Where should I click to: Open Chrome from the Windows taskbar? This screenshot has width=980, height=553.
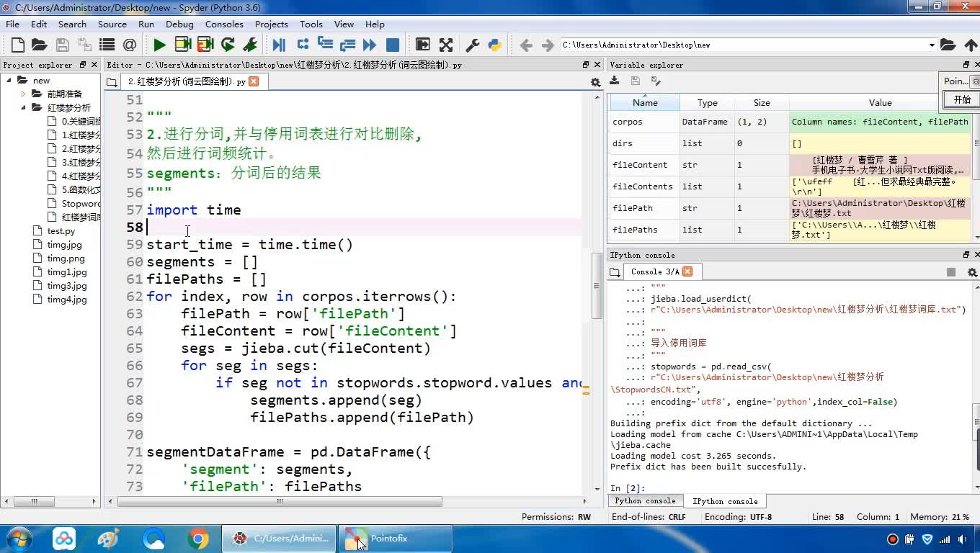198,539
